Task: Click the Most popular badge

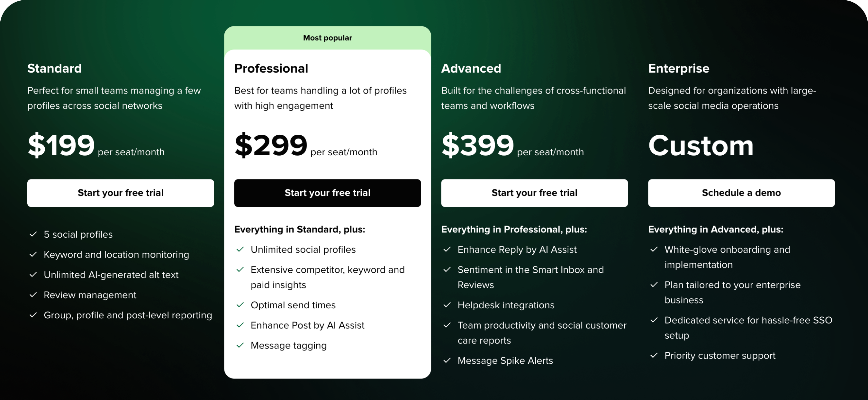Action: [x=327, y=38]
